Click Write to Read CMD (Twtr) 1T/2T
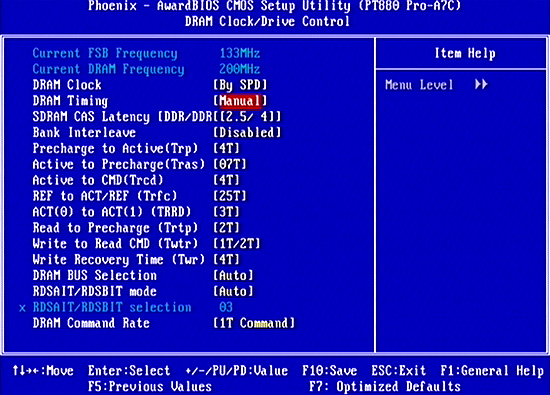This screenshot has height=395, width=550. coord(237,243)
